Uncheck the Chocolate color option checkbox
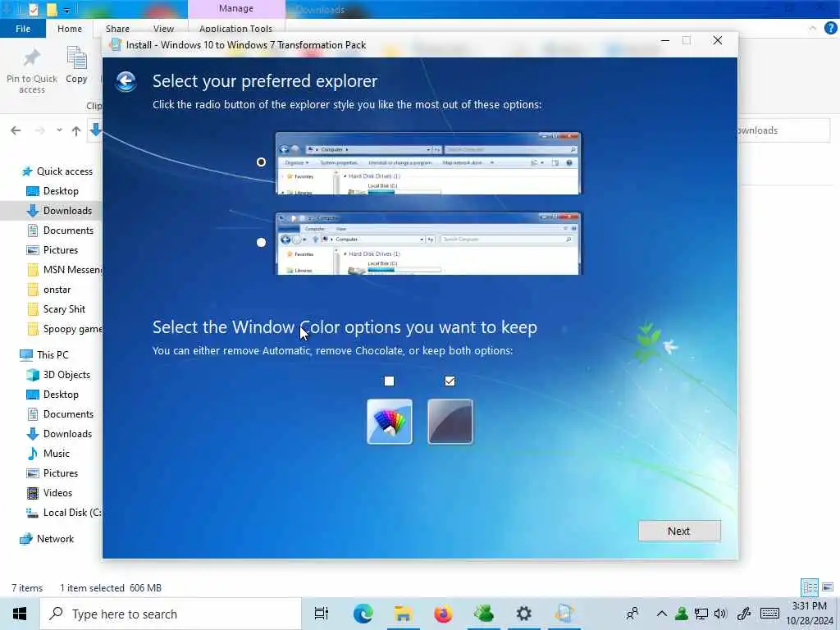840x630 pixels. point(450,381)
